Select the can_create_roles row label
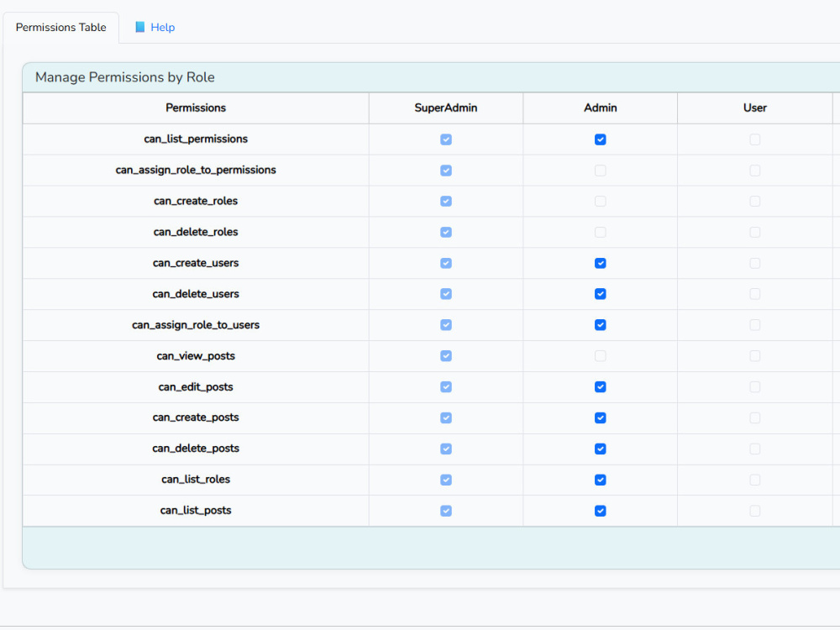This screenshot has height=630, width=840. click(x=196, y=202)
